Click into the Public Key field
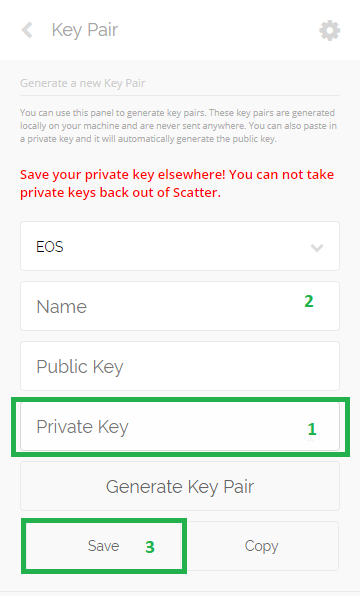The image size is (360, 596). (180, 366)
